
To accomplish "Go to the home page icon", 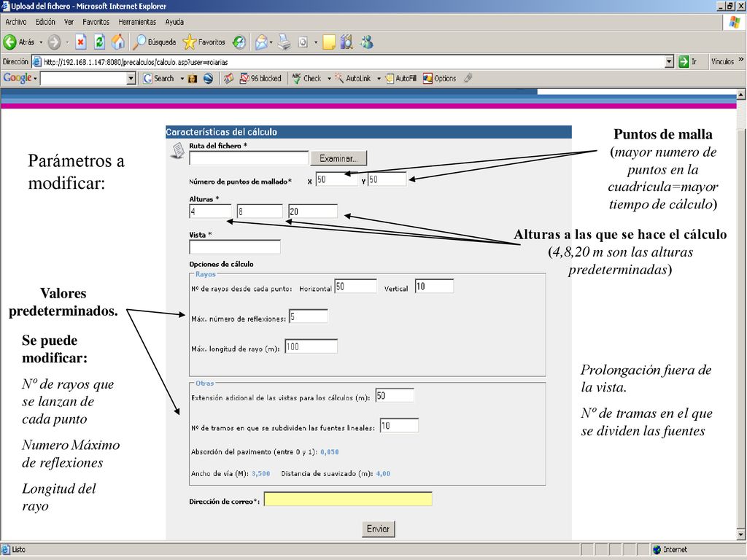I will click(x=117, y=42).
